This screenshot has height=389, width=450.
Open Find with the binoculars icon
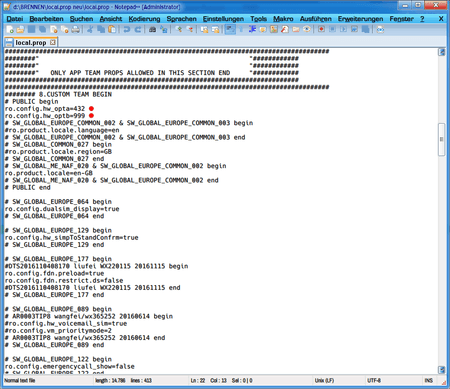tap(152, 30)
